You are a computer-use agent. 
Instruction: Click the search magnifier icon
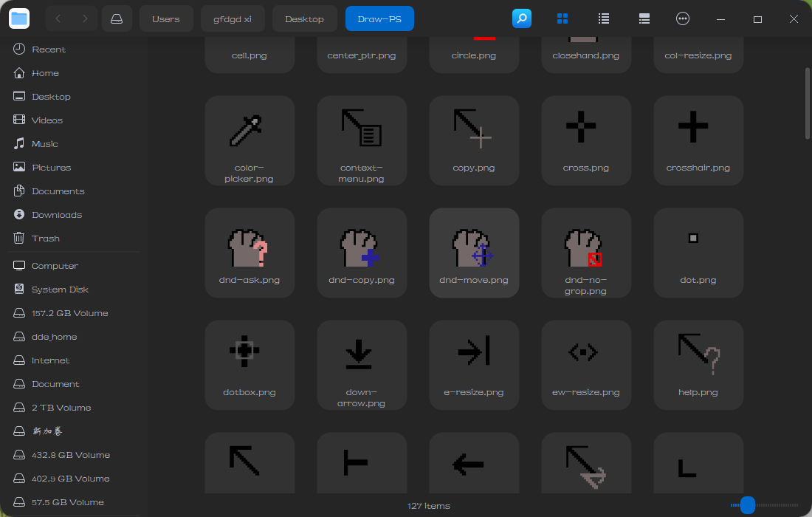pos(522,18)
